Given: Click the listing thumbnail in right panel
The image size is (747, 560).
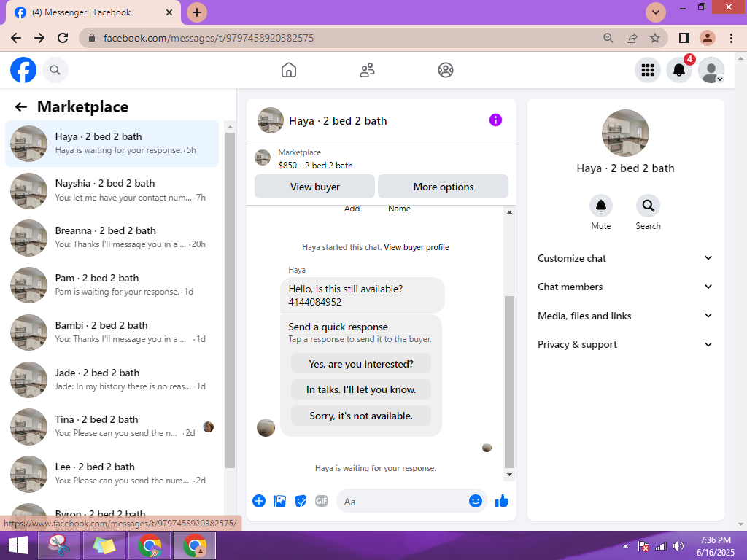Looking at the screenshot, I should click(625, 133).
